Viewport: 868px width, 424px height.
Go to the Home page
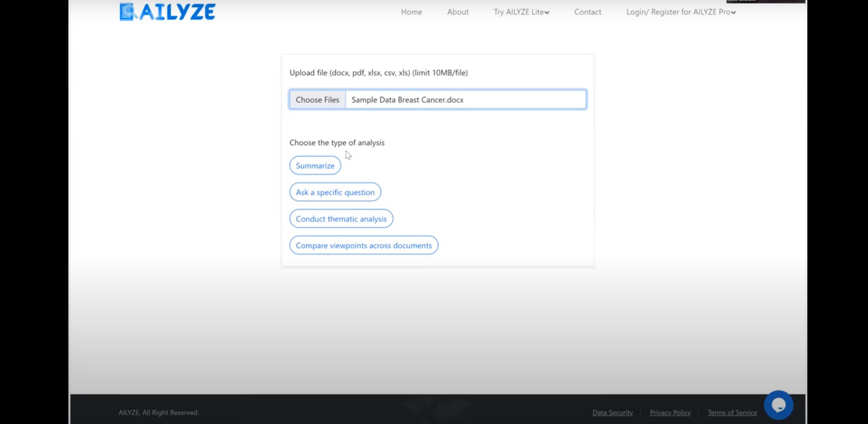[x=411, y=12]
